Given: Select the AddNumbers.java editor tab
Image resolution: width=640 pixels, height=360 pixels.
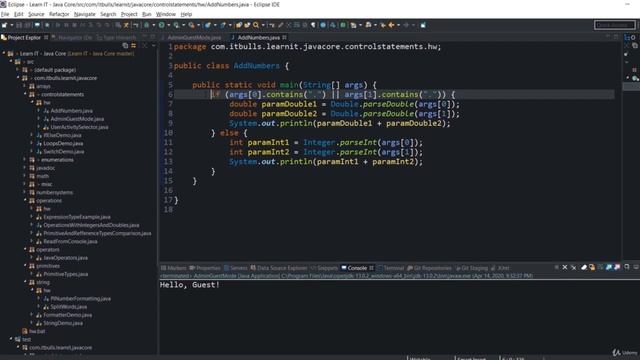Looking at the screenshot, I should click(x=258, y=38).
